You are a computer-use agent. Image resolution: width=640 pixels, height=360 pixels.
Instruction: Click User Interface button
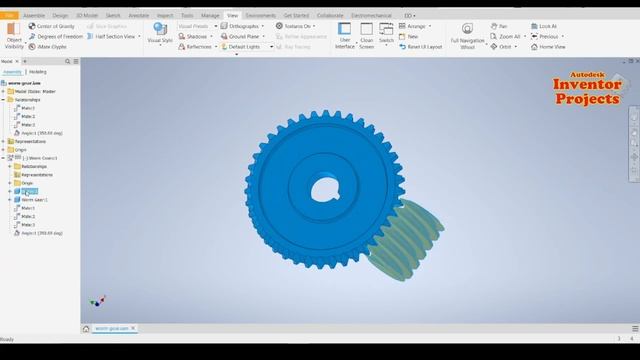click(344, 36)
